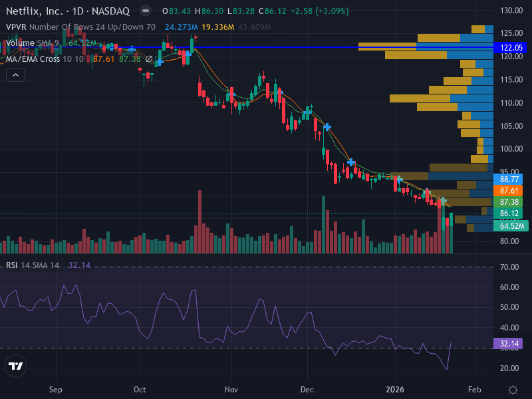Click the Nov label on time axis
Image resolution: width=532 pixels, height=399 pixels.
pos(231,390)
